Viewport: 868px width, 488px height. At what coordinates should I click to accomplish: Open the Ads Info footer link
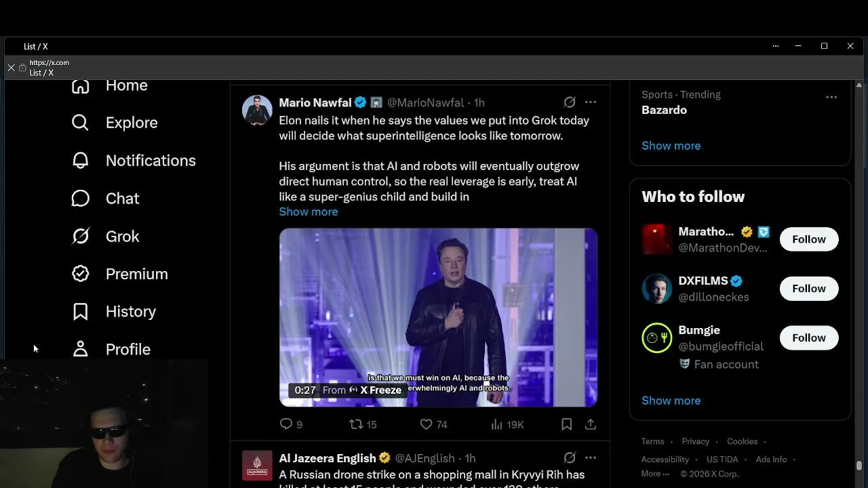click(x=772, y=459)
